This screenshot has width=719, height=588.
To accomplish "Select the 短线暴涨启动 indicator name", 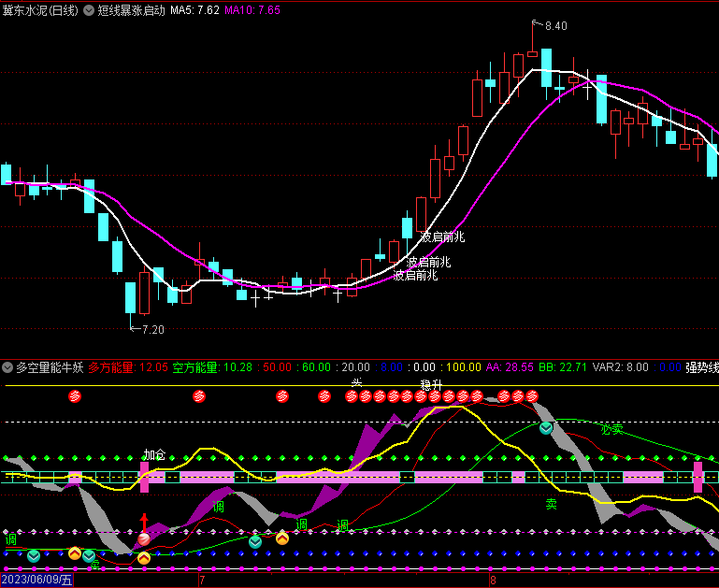I will tap(131, 10).
